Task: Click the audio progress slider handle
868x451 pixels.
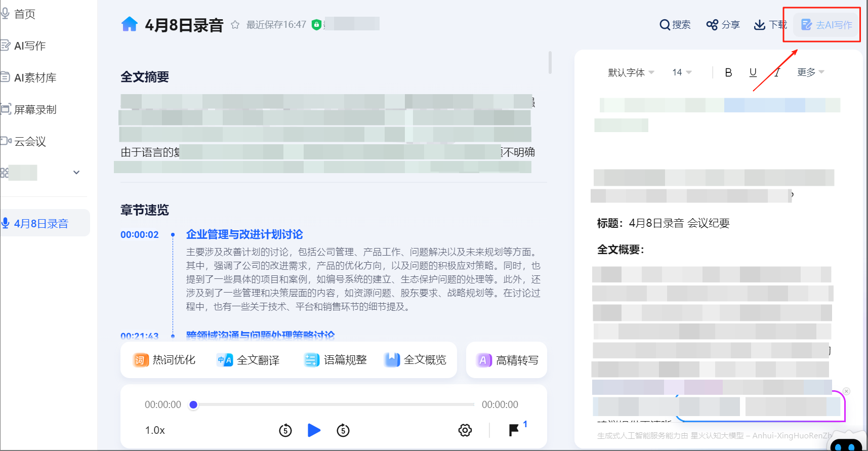Action: 193,404
